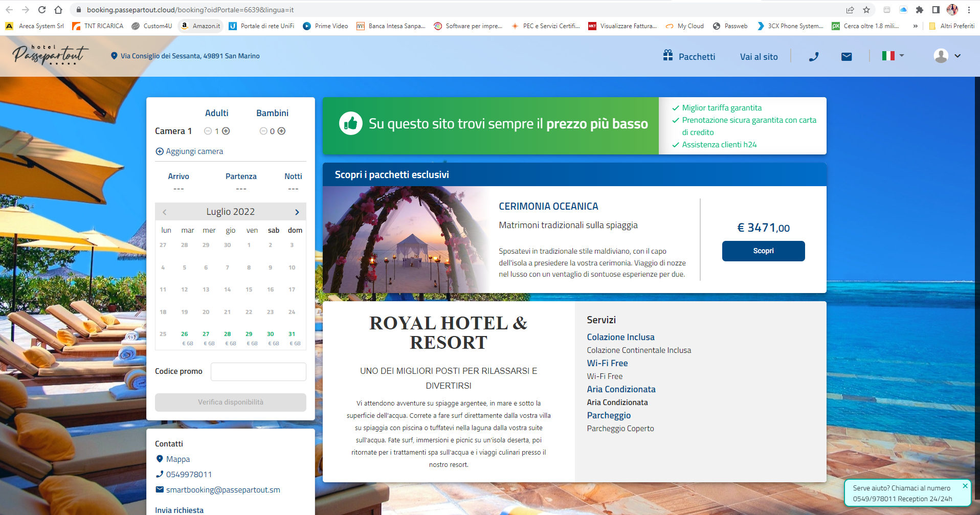Click the address bar URL

pos(190,10)
